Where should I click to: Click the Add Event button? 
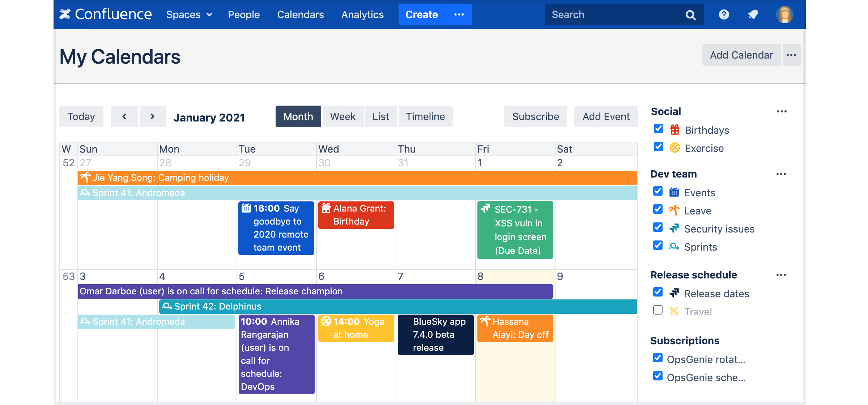605,116
